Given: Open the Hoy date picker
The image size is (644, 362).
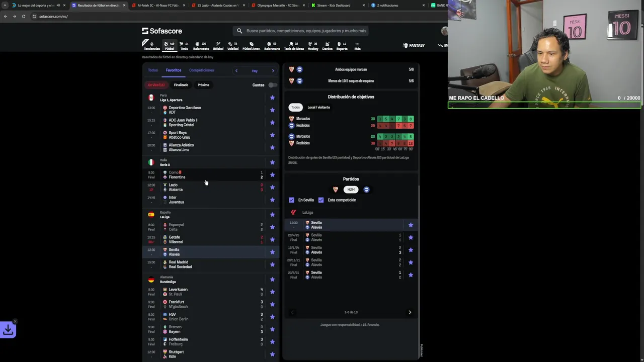Looking at the screenshot, I should (255, 71).
